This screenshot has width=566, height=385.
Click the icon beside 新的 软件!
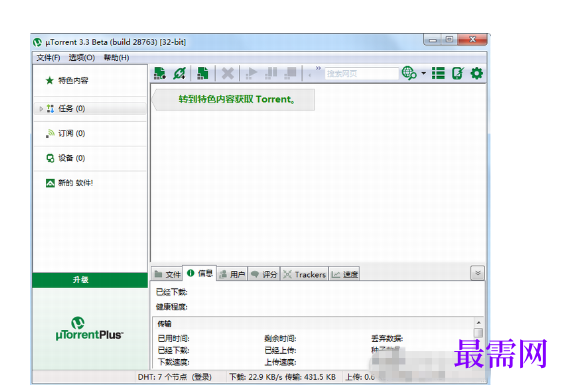tap(50, 183)
